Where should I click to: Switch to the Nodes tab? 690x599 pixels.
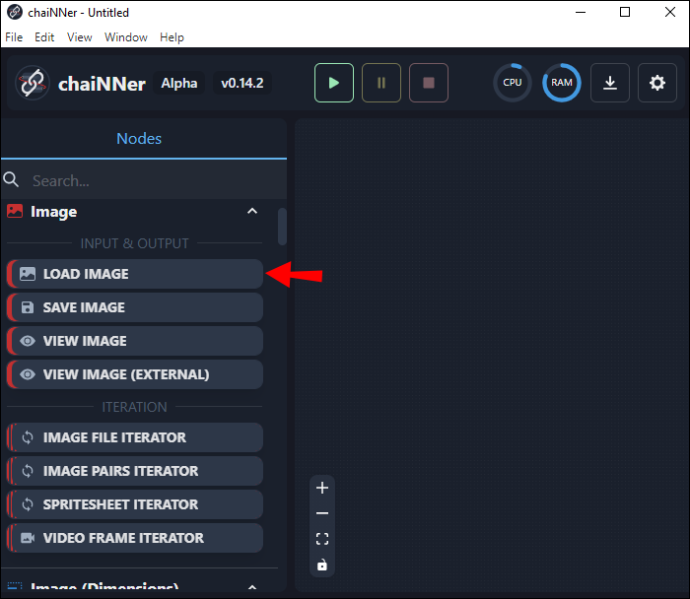139,139
